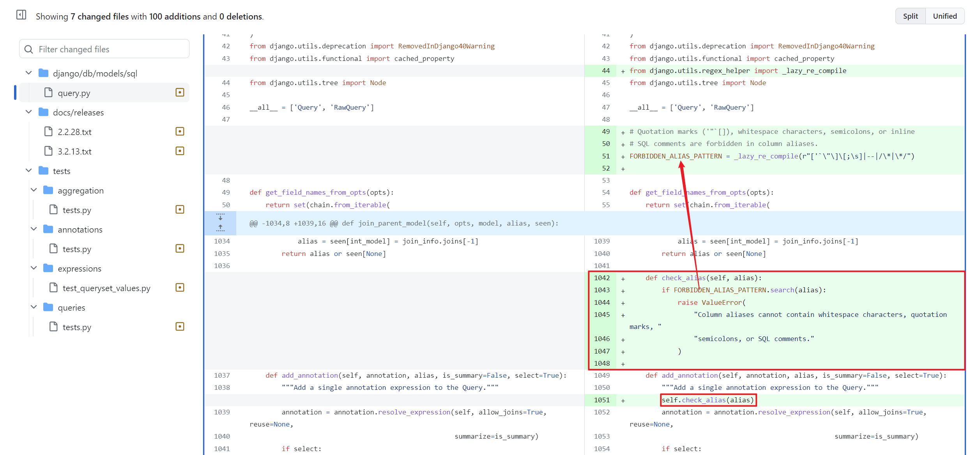Viewport: 980px width, 455px height.
Task: Click file icon of test_queryset_values.py
Action: tap(53, 288)
